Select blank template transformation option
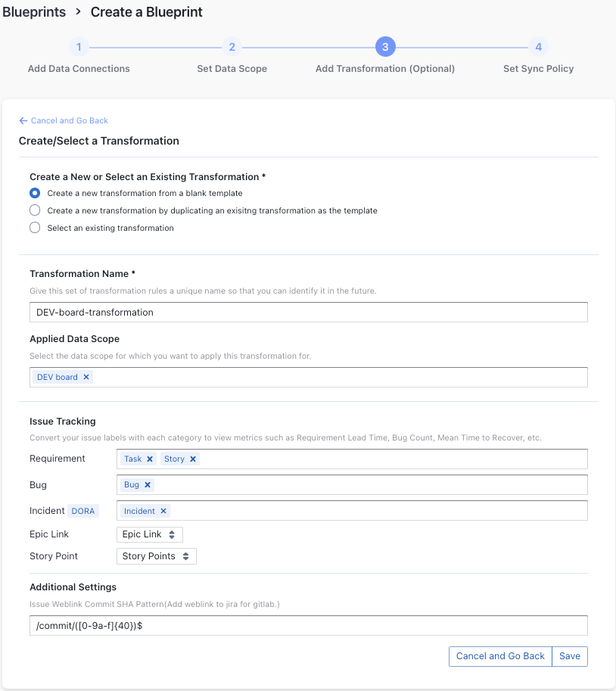Image resolution: width=616 pixels, height=691 pixels. [35, 193]
